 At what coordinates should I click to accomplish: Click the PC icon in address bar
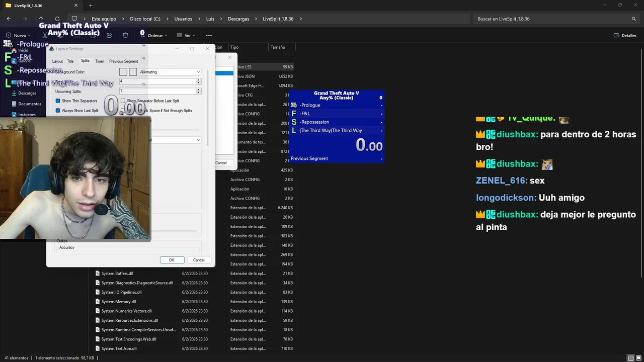74,19
